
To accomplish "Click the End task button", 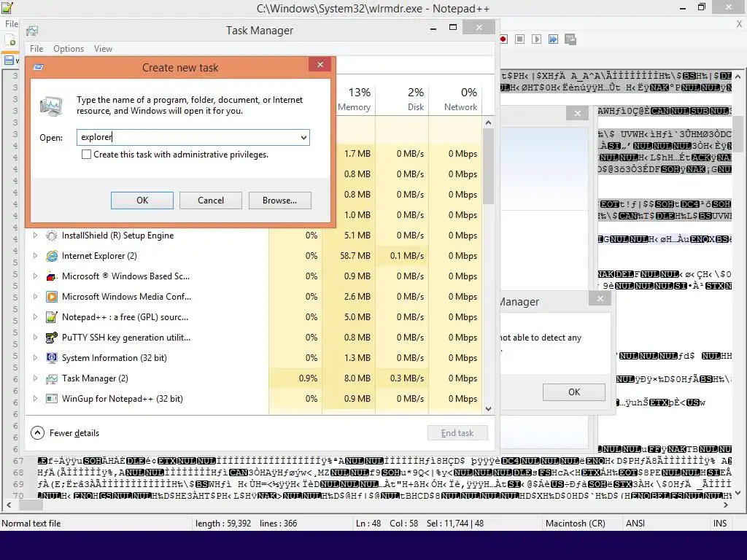I will (x=457, y=433).
